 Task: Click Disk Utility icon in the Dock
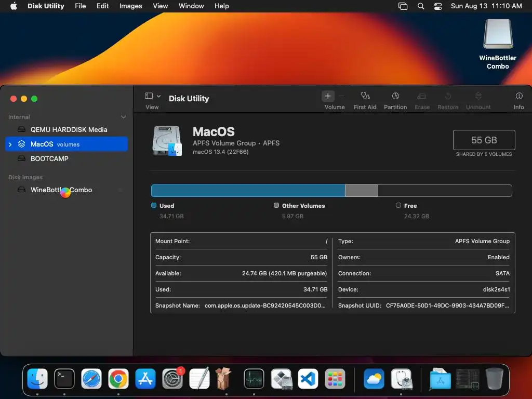click(x=401, y=379)
